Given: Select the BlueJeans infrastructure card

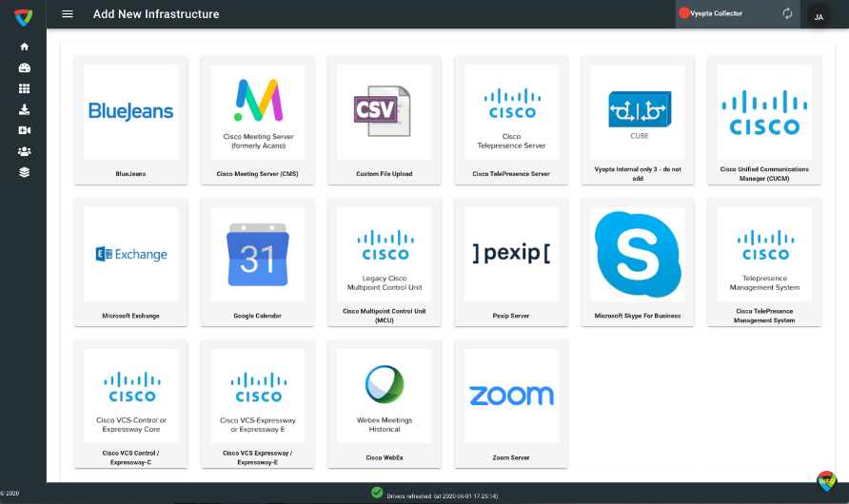Looking at the screenshot, I should pos(131,121).
